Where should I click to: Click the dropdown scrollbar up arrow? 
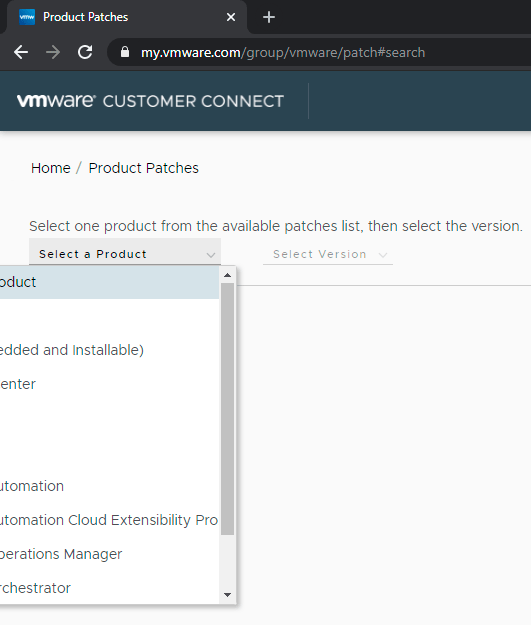[x=228, y=275]
